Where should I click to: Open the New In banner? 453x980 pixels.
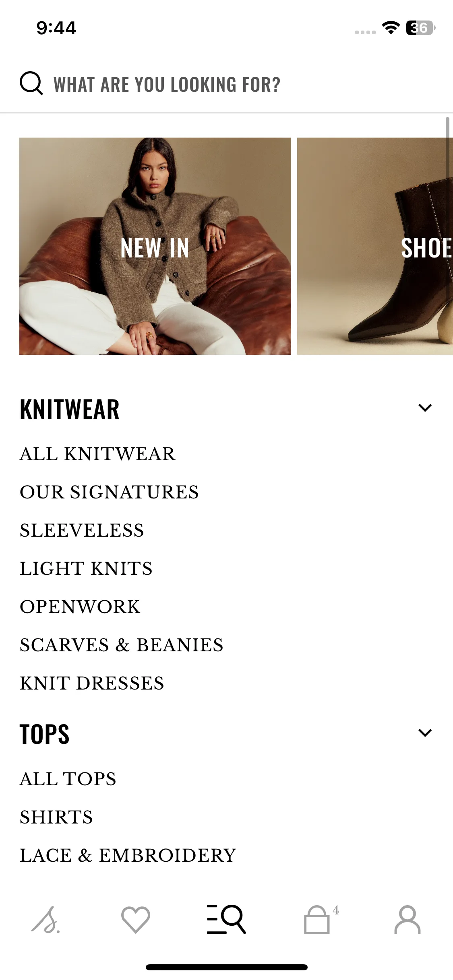[155, 246]
